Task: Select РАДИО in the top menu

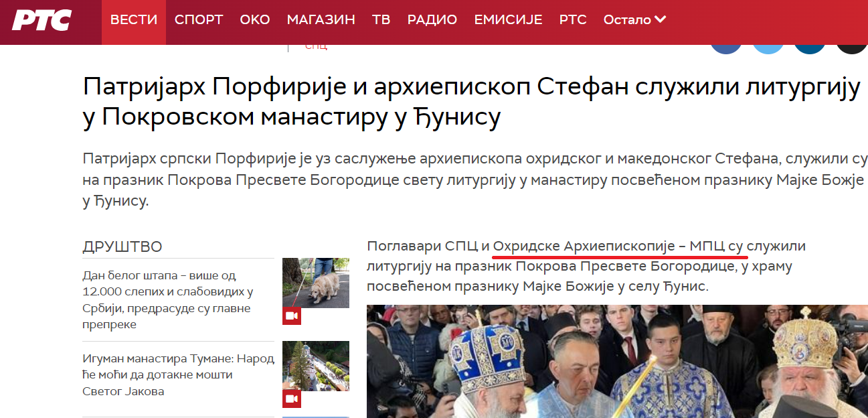Action: tap(432, 19)
